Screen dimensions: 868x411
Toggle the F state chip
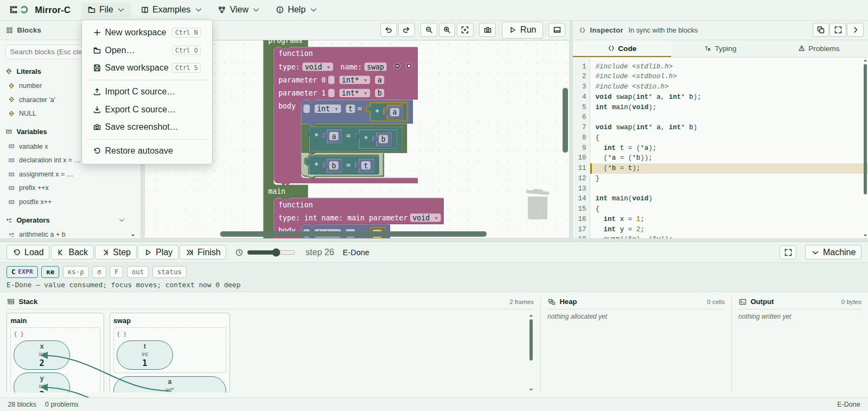click(116, 272)
